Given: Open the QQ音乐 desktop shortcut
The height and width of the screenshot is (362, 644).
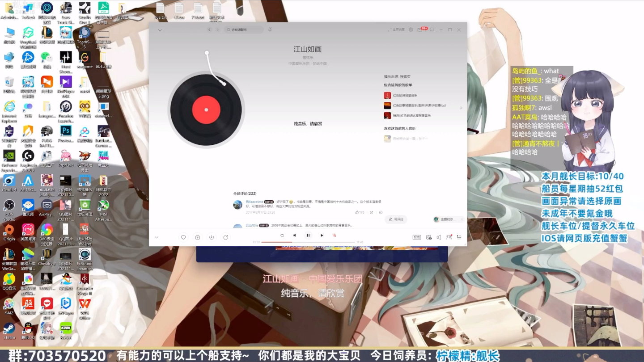Looking at the screenshot, I should point(9,282).
